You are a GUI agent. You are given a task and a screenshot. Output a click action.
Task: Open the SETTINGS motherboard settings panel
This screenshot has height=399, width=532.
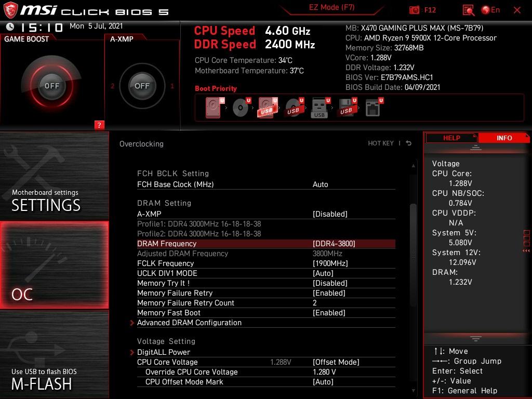pyautogui.click(x=54, y=176)
